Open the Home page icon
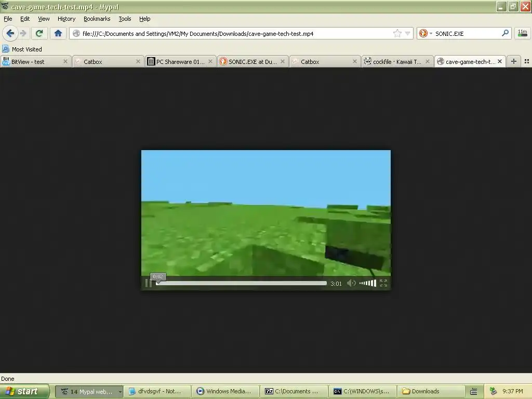 [x=58, y=33]
